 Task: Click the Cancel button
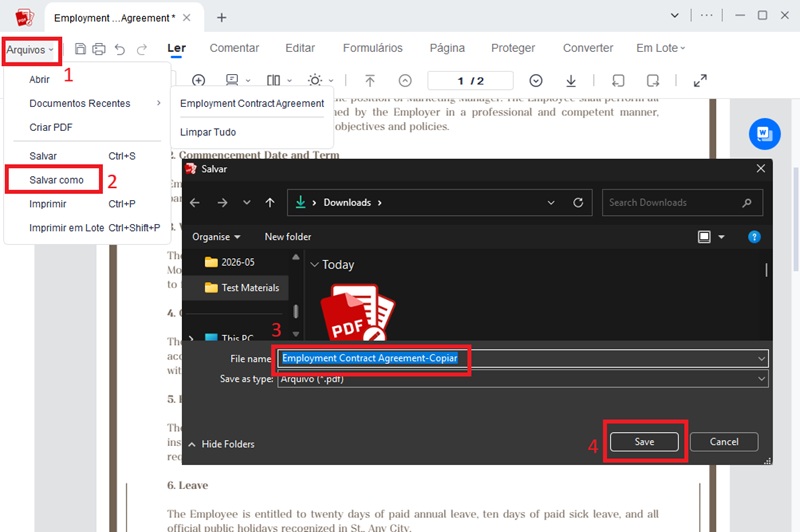724,442
